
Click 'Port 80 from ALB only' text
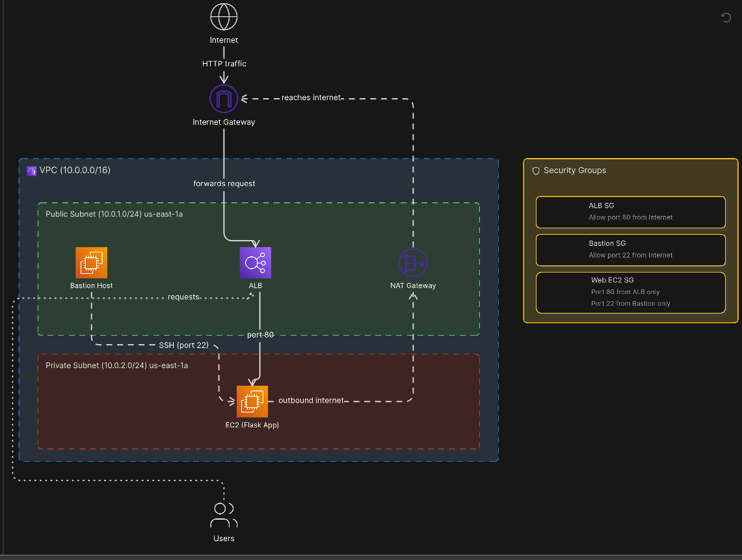(625, 292)
